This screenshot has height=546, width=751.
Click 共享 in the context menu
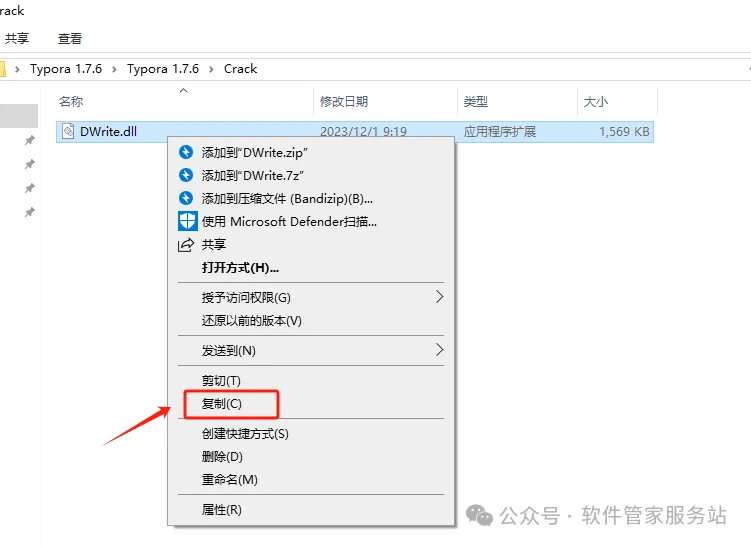pos(311,245)
